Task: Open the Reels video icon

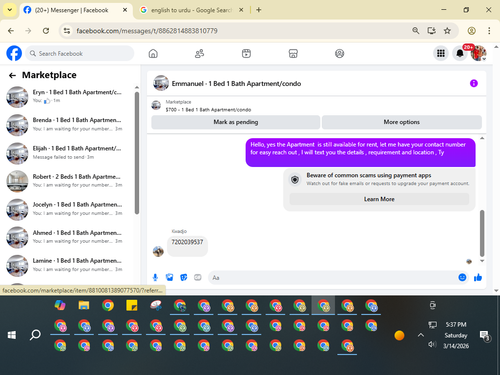Action: point(246,53)
